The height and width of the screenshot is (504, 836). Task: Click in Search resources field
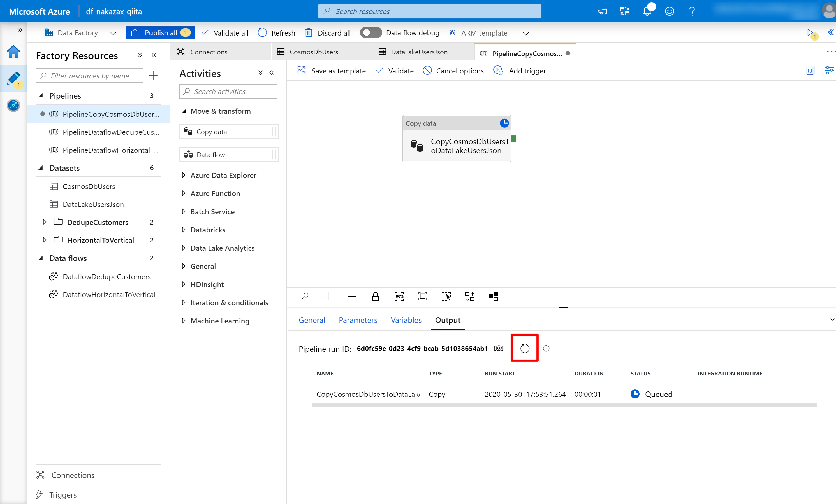(430, 11)
